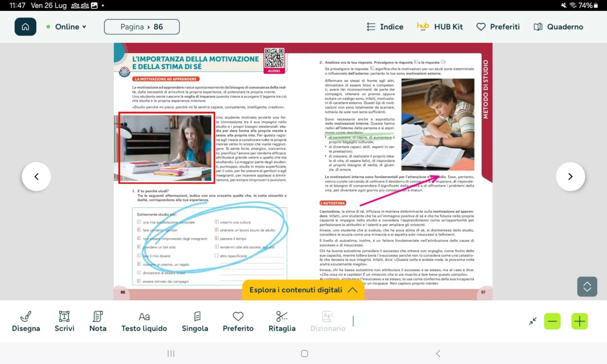Check 'altro (specificare)' checkbox
This screenshot has height=364, width=607.
(x=216, y=255)
